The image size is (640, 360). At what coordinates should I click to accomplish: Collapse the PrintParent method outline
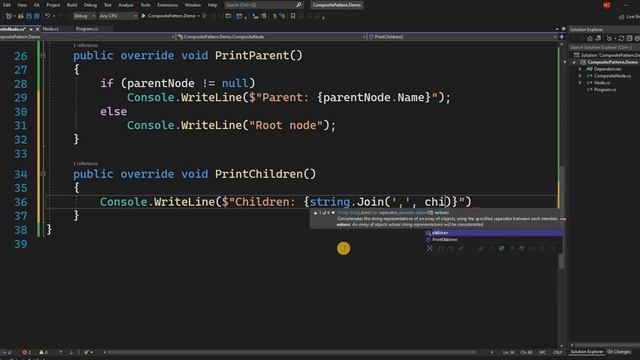tap(43, 56)
